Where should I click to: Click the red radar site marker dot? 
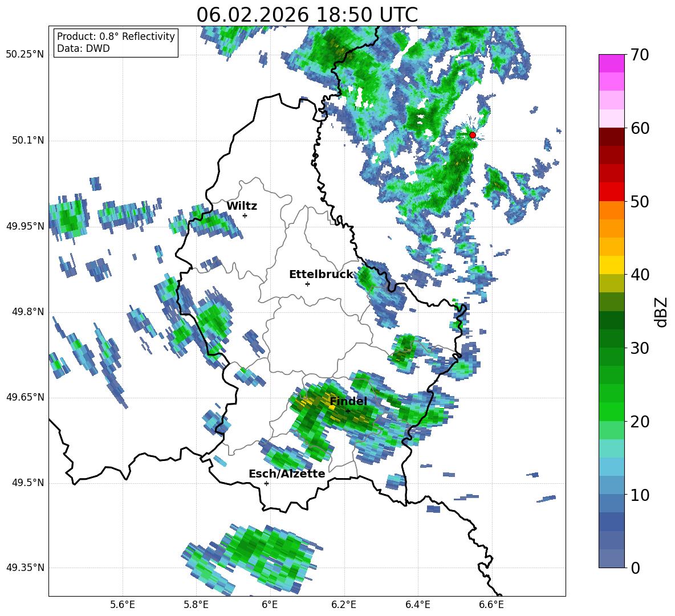click(472, 134)
